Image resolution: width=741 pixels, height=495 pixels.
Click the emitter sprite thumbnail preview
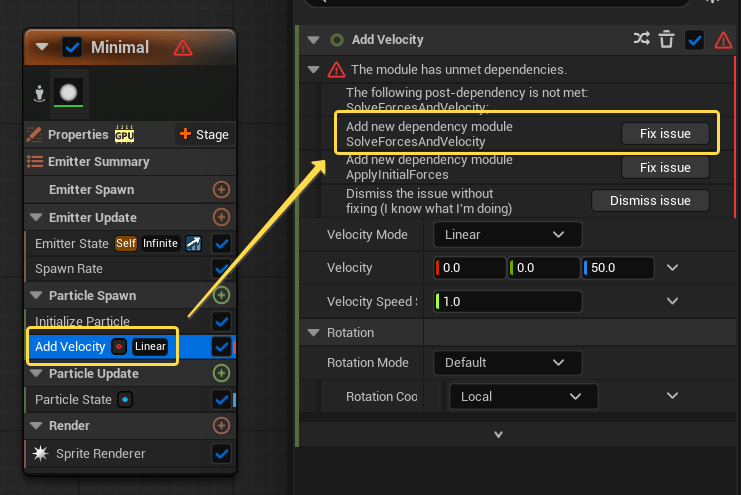(69, 93)
